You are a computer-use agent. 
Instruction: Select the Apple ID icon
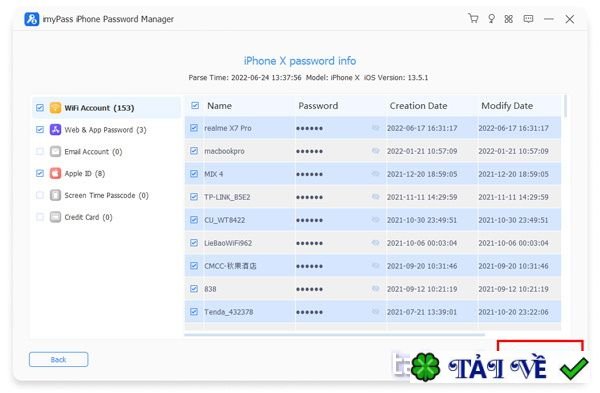pyautogui.click(x=55, y=173)
